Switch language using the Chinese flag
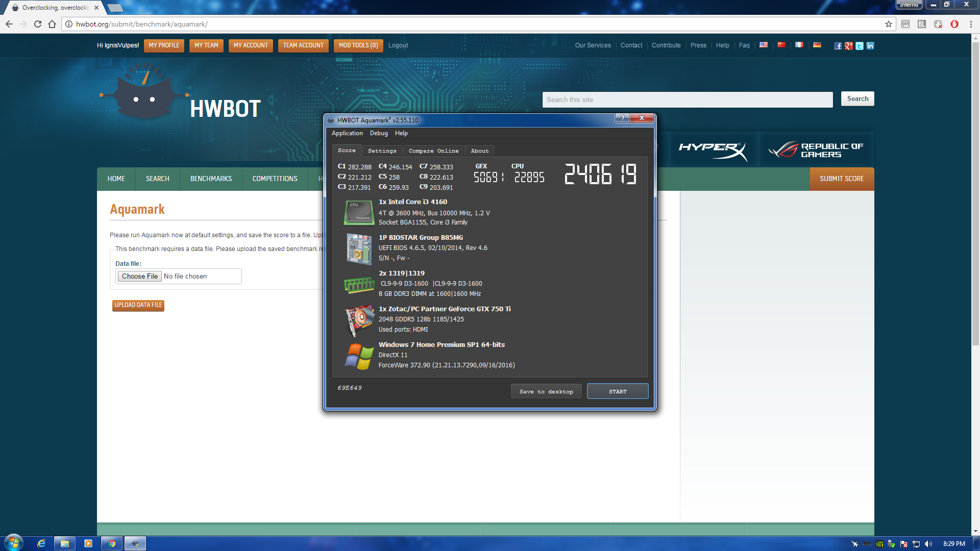The height and width of the screenshot is (551, 980). [781, 45]
